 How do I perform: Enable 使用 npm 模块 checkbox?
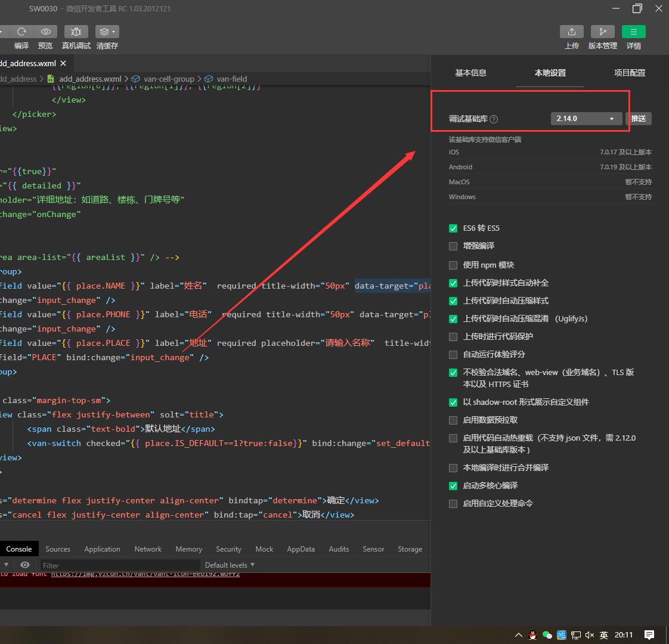tap(453, 265)
